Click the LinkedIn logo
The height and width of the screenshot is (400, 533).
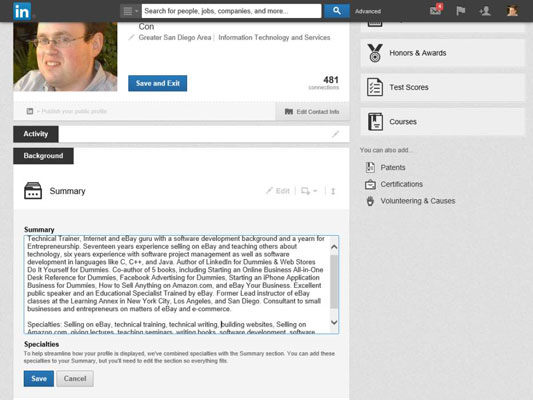[x=22, y=11]
